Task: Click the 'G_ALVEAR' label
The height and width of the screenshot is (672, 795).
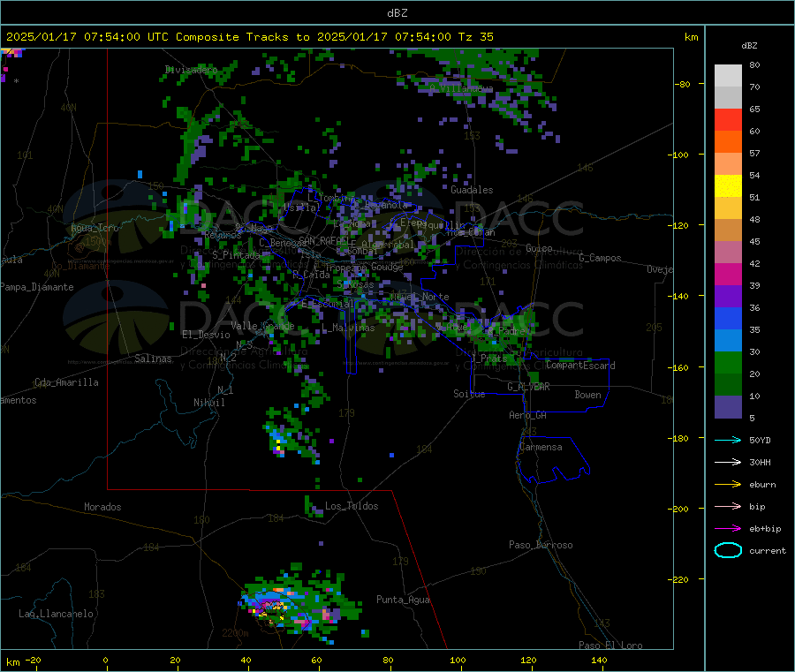Action: click(x=528, y=387)
